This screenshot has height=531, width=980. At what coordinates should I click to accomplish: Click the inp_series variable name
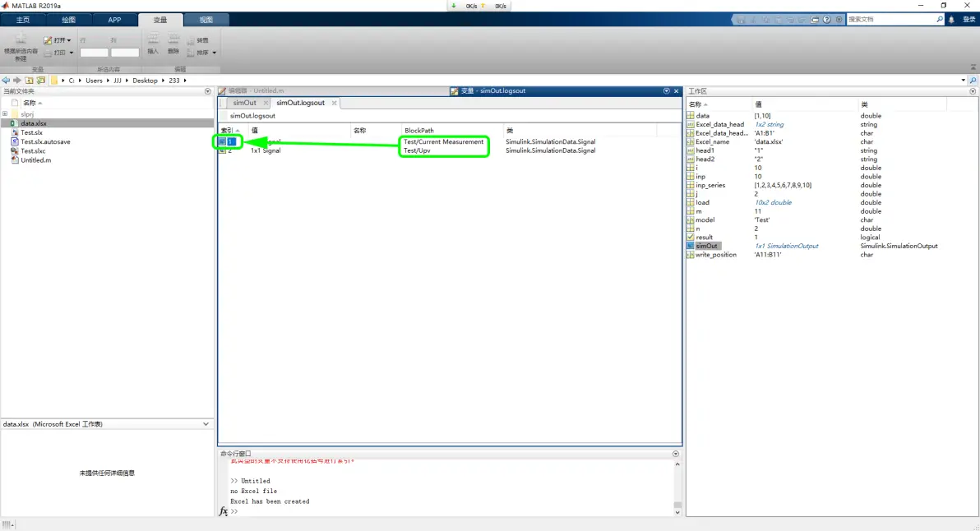pos(710,186)
